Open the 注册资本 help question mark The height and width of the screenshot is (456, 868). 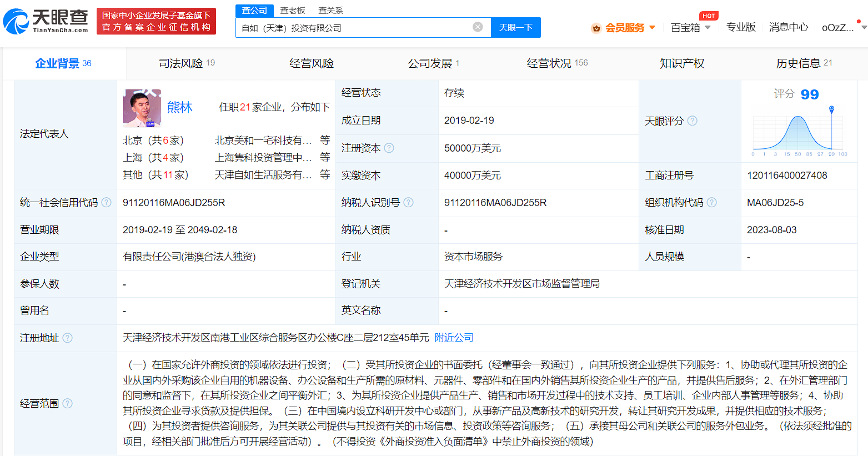390,148
